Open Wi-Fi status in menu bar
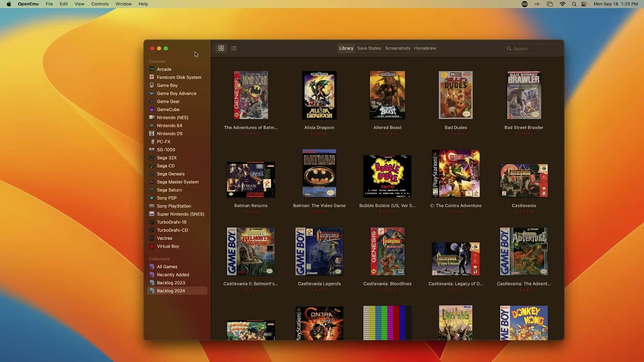Viewport: 644px width, 362px height. pos(562,4)
